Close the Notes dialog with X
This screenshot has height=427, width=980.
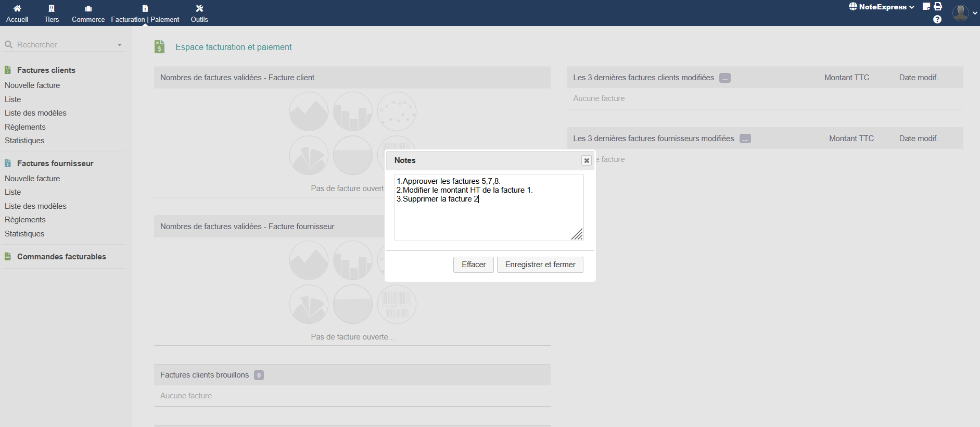587,160
